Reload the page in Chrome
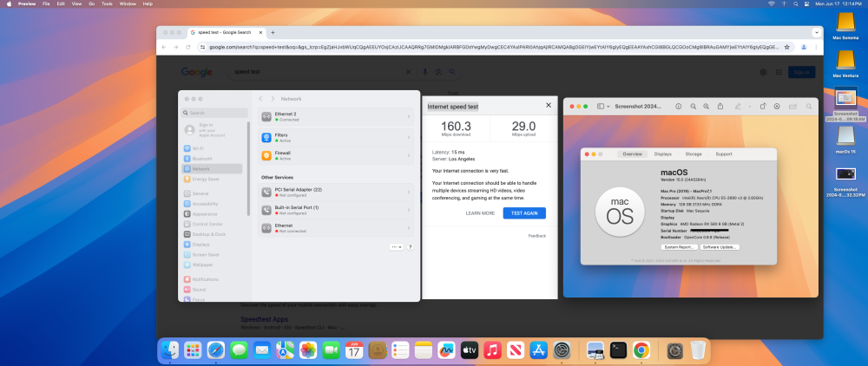 click(x=188, y=48)
